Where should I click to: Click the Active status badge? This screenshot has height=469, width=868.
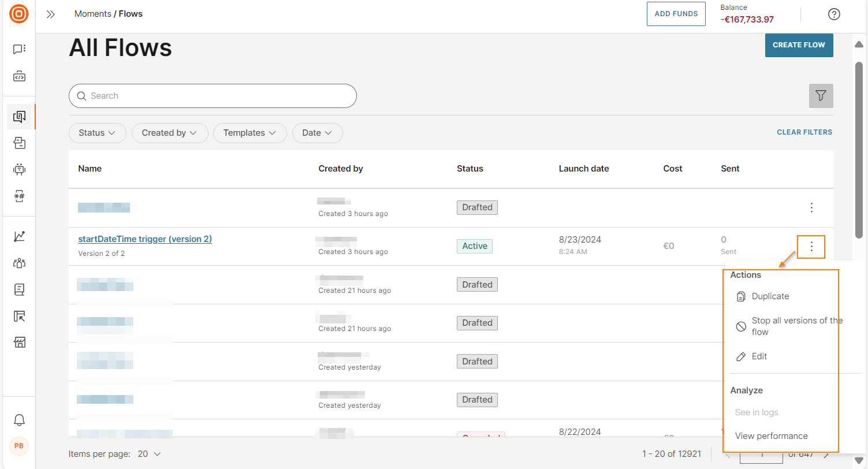click(x=475, y=246)
